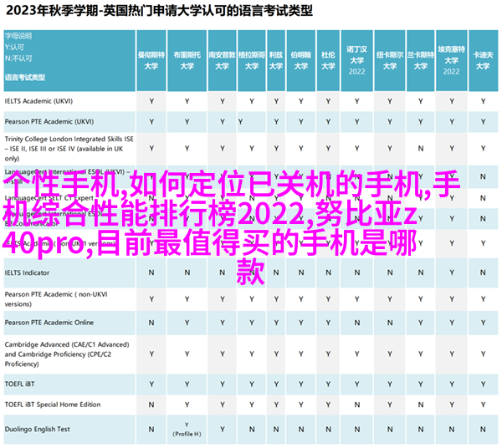Click the Y (Profile H) Duolingo cell

pos(187,429)
